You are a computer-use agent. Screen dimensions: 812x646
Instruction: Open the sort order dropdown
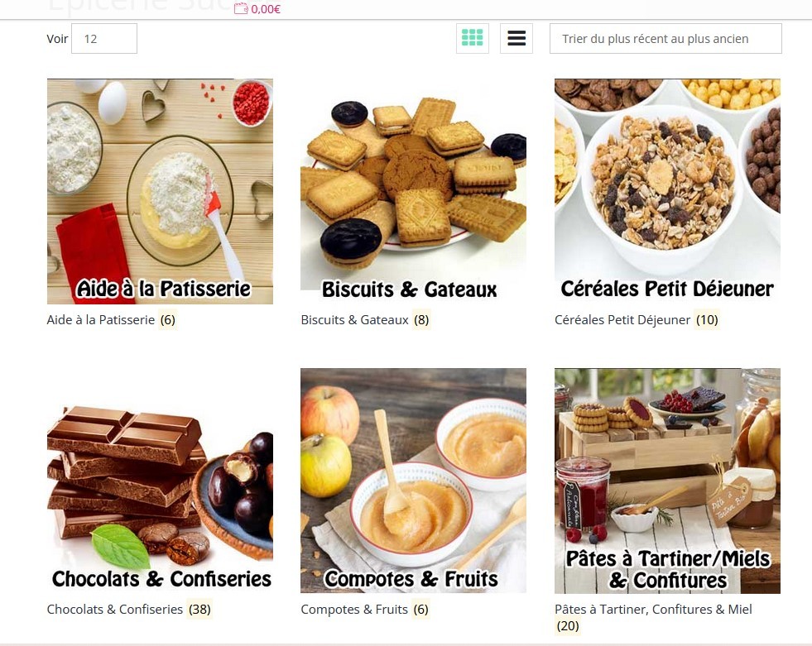(665, 38)
